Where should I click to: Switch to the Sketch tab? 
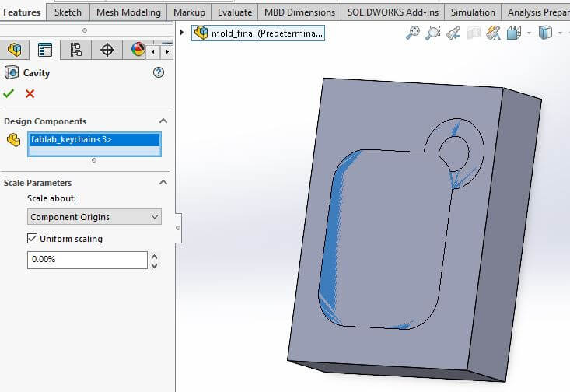68,12
